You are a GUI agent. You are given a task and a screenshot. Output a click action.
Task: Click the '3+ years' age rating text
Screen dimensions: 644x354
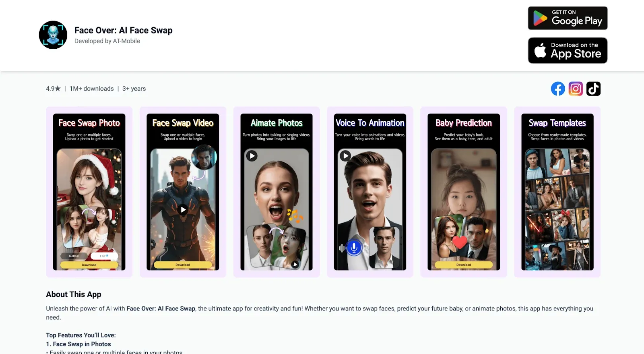134,89
